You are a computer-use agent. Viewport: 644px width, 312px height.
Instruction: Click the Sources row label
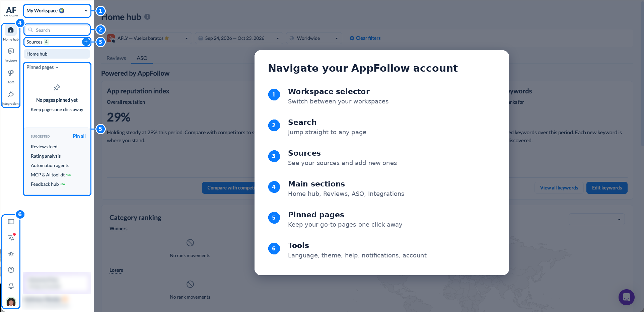tap(34, 42)
